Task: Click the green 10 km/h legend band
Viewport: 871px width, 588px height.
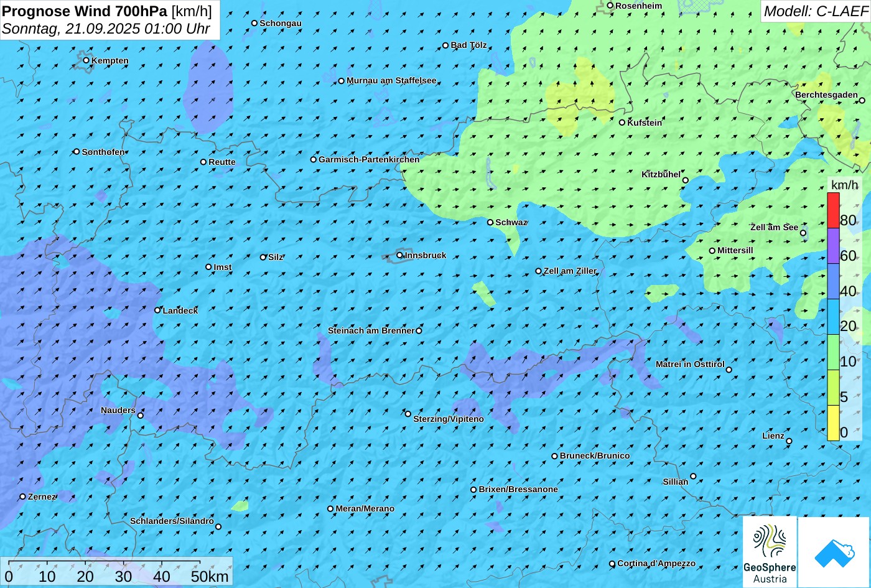Action: [833, 353]
